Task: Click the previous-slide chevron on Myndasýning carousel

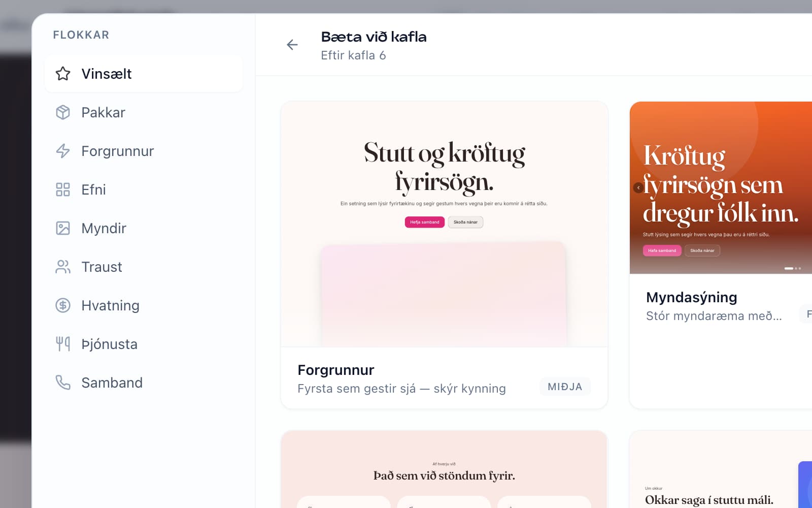Action: 638,187
